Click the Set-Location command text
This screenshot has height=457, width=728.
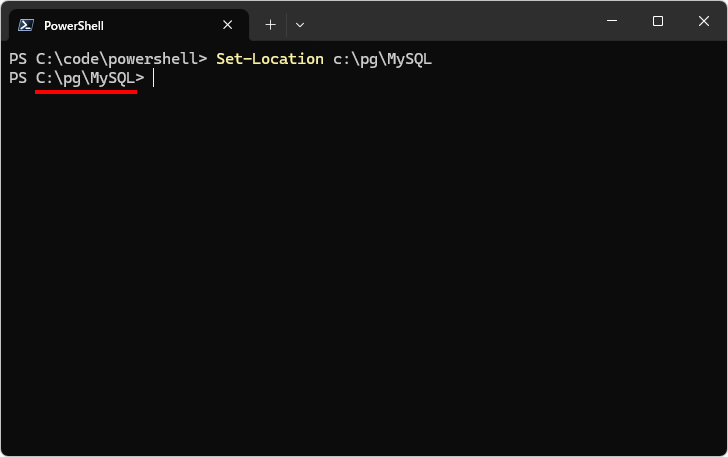coord(269,59)
